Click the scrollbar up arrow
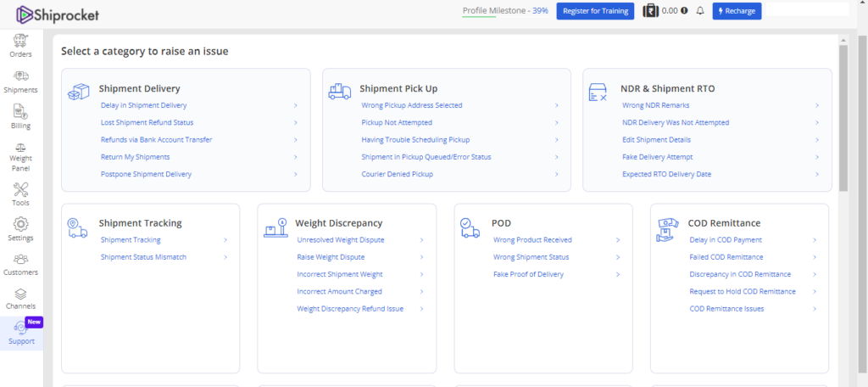 point(843,41)
